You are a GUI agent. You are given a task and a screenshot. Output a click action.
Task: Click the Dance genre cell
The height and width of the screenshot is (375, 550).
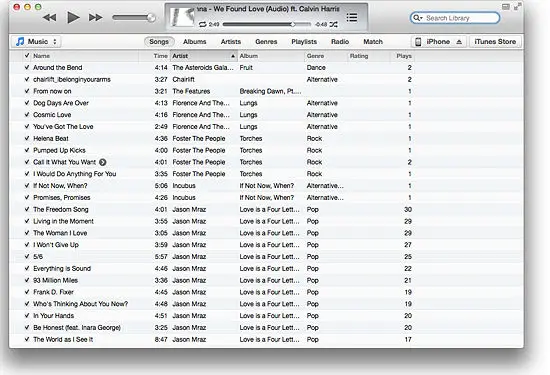pyautogui.click(x=316, y=67)
